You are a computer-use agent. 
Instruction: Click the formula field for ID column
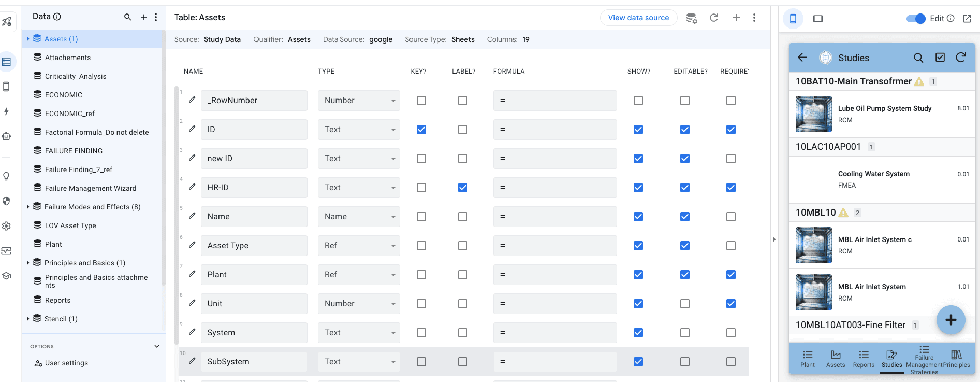555,130
